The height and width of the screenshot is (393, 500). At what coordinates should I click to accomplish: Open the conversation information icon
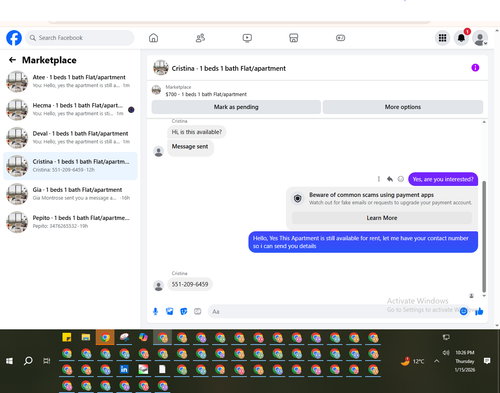[475, 68]
